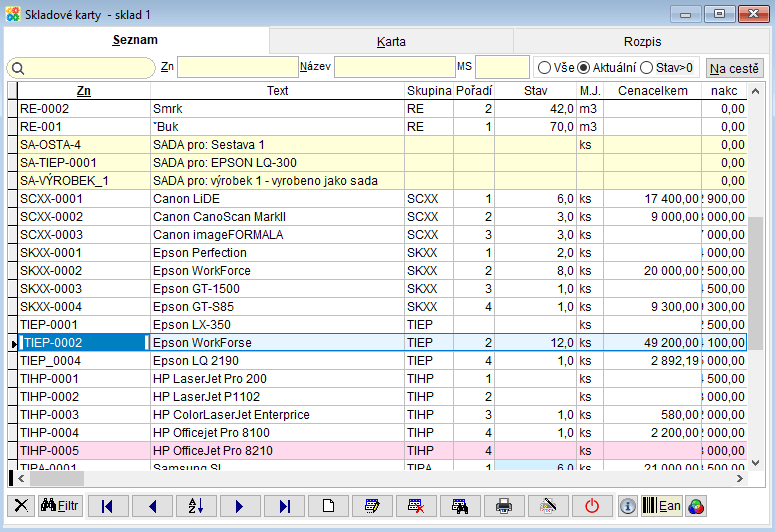Select the SCXX-0003 cell
Image resolution: width=775 pixels, height=532 pixels.
click(84, 234)
